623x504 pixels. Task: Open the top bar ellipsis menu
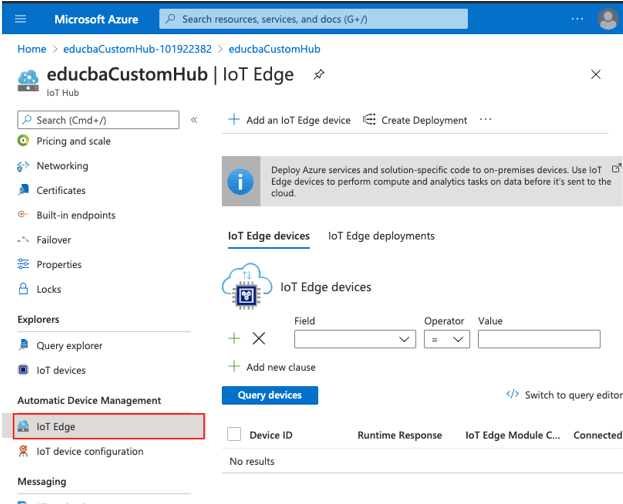(577, 19)
